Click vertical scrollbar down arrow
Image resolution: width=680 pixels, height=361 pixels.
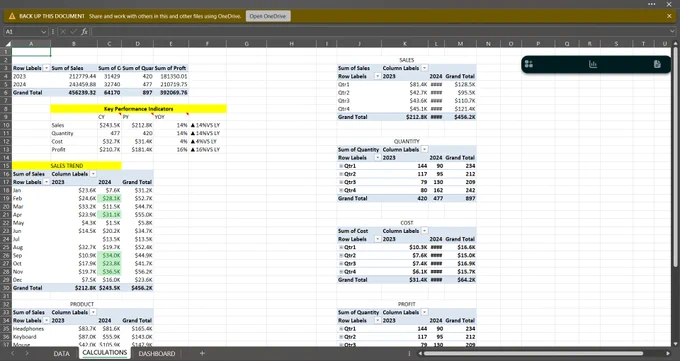pos(675,344)
